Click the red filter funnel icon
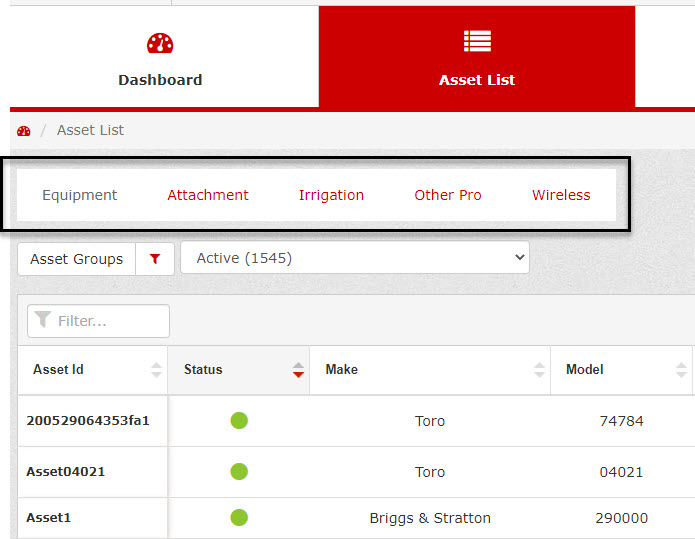 coord(155,259)
